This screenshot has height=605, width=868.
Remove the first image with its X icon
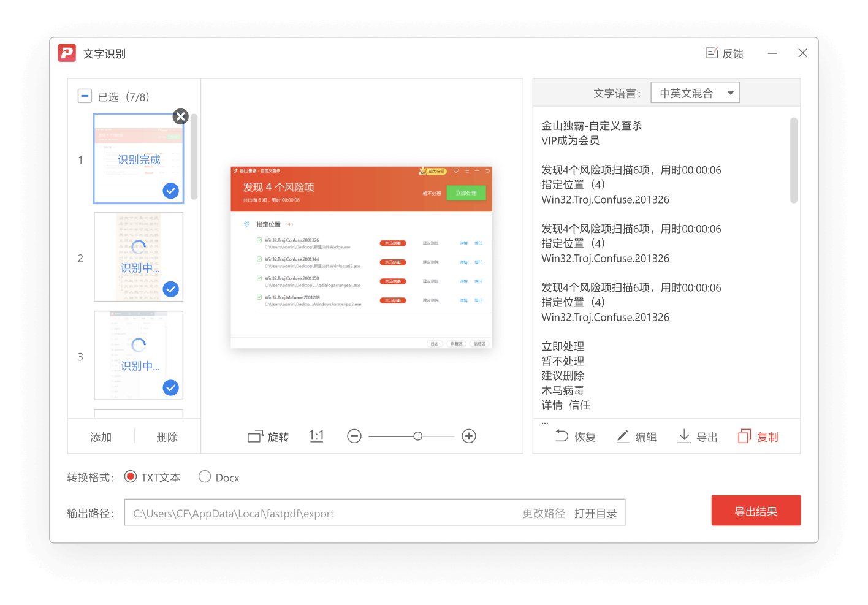click(x=180, y=116)
